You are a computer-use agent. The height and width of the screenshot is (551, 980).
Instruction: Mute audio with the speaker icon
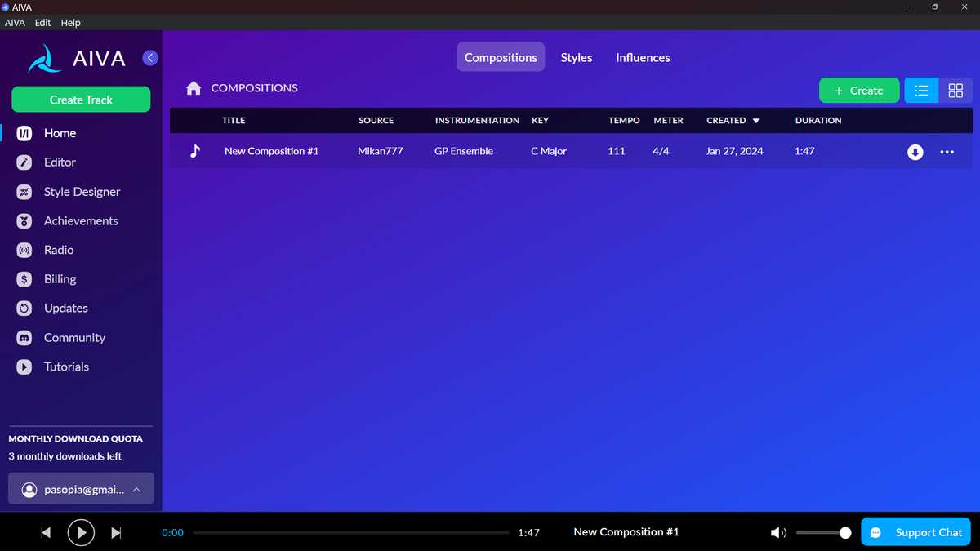(778, 532)
